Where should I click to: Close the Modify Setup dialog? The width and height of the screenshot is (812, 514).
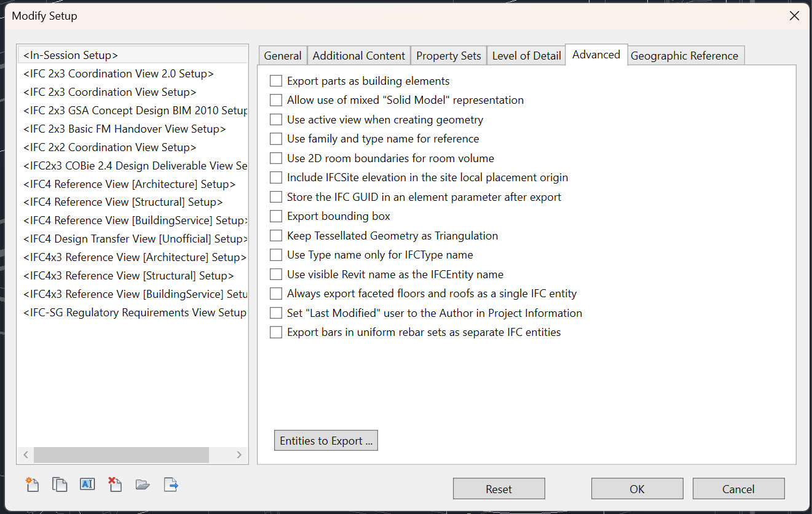pos(794,16)
